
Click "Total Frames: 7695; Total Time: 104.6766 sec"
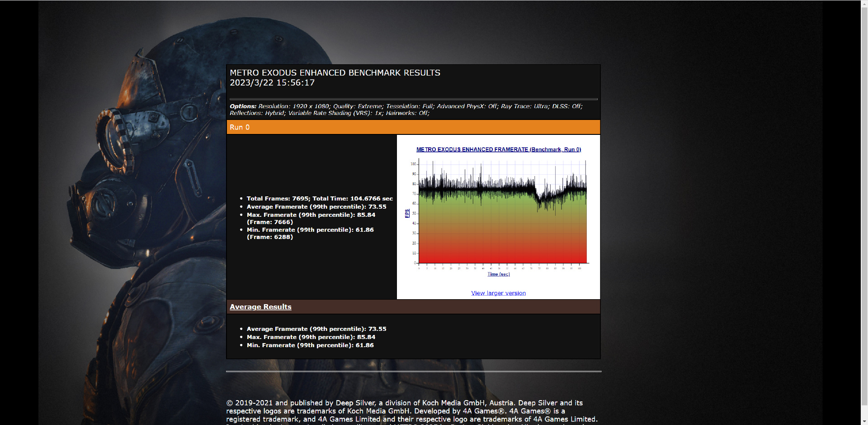point(320,199)
